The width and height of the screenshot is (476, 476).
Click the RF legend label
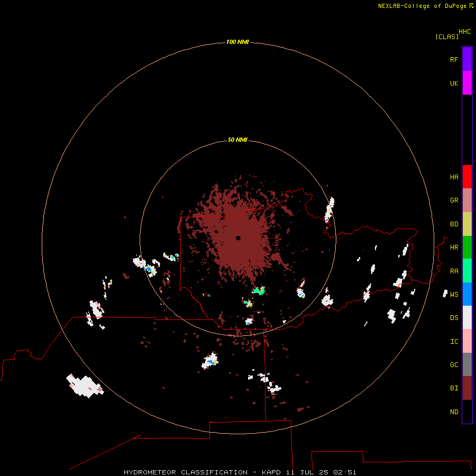point(454,59)
